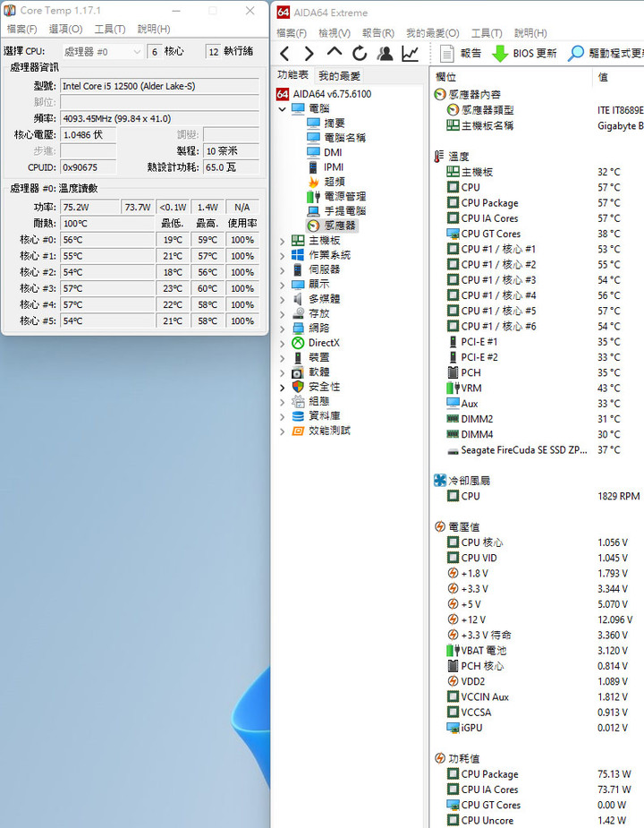Open AIDA64 工具(T) menu

[487, 33]
